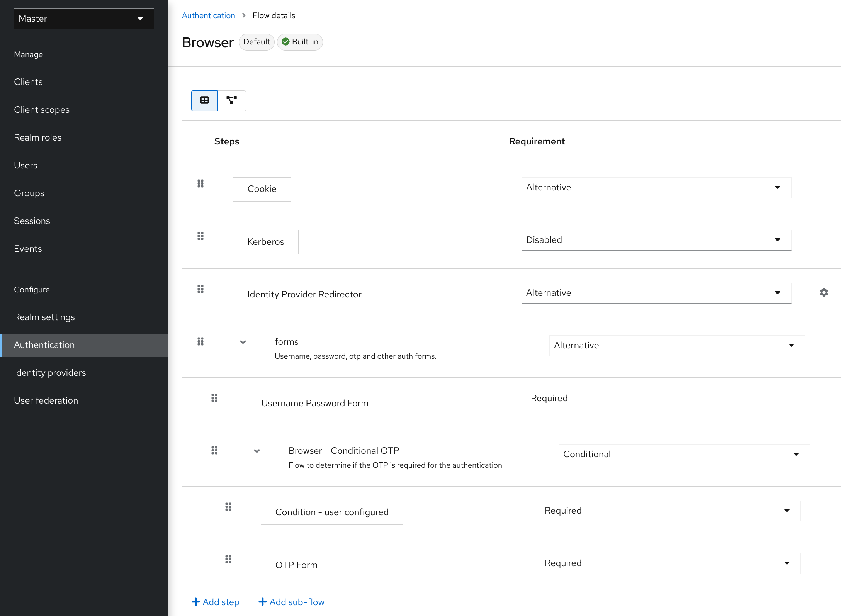
Task: Open the Master realm selector
Action: [x=83, y=19]
